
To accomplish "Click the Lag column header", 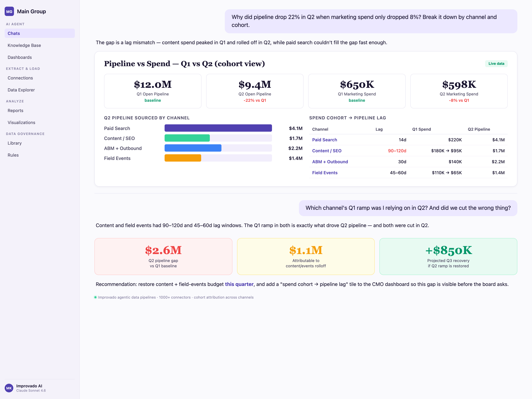I will click(379, 129).
